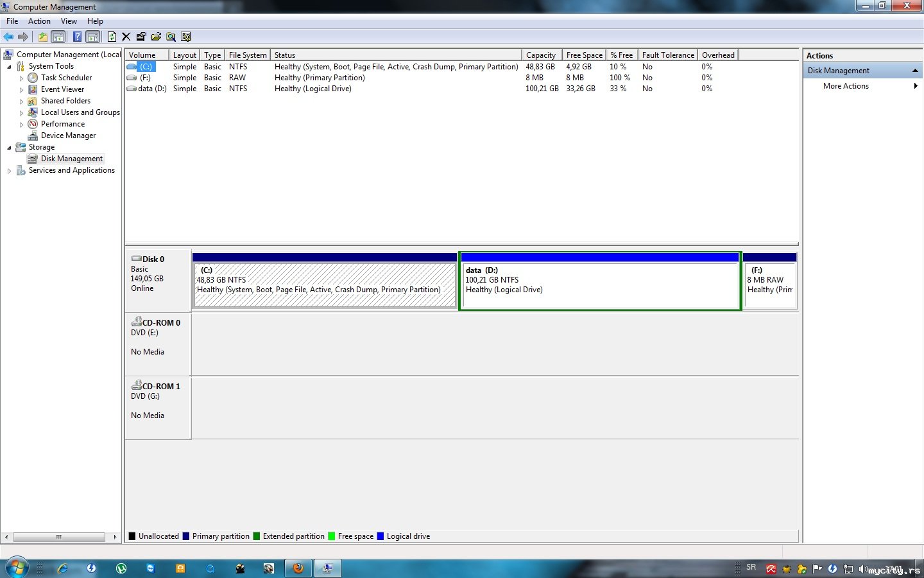Launch Device Manager from the tree
This screenshot has width=924, height=578.
point(68,136)
